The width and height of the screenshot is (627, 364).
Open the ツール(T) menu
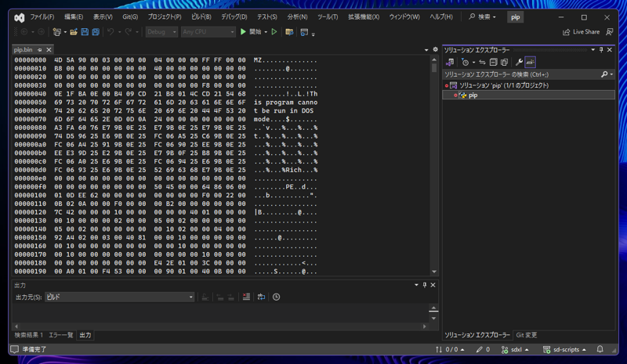tap(328, 16)
